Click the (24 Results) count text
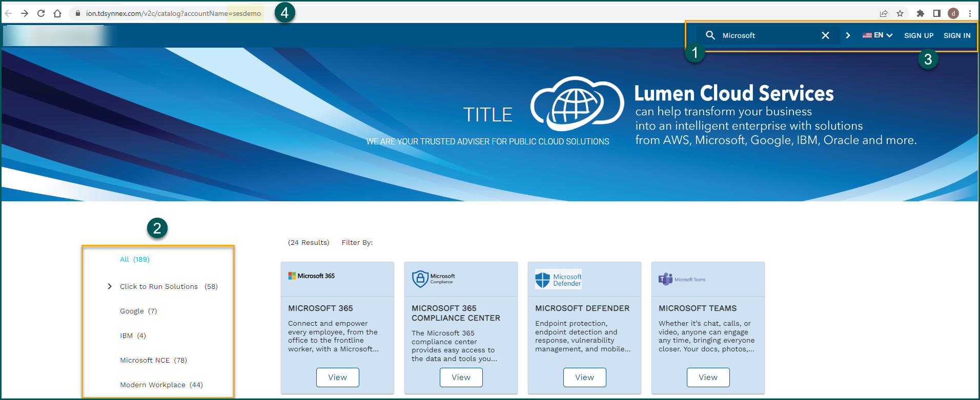 309,242
